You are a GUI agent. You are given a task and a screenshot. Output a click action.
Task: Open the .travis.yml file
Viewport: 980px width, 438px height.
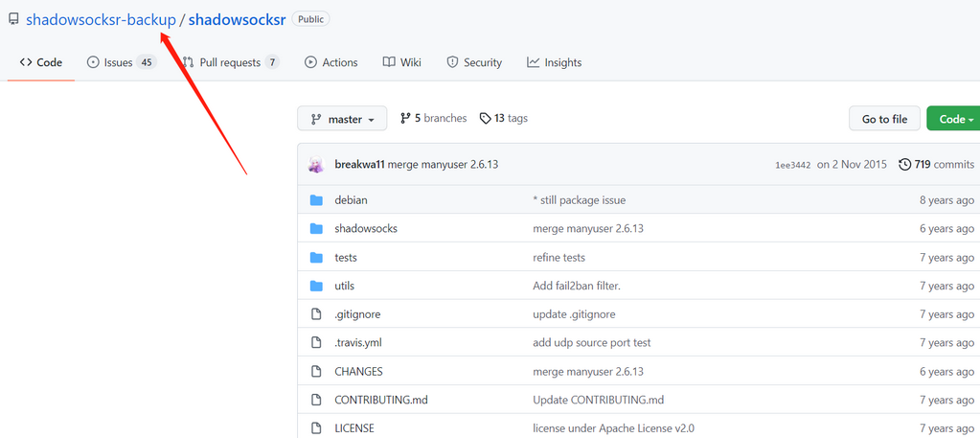coord(358,343)
